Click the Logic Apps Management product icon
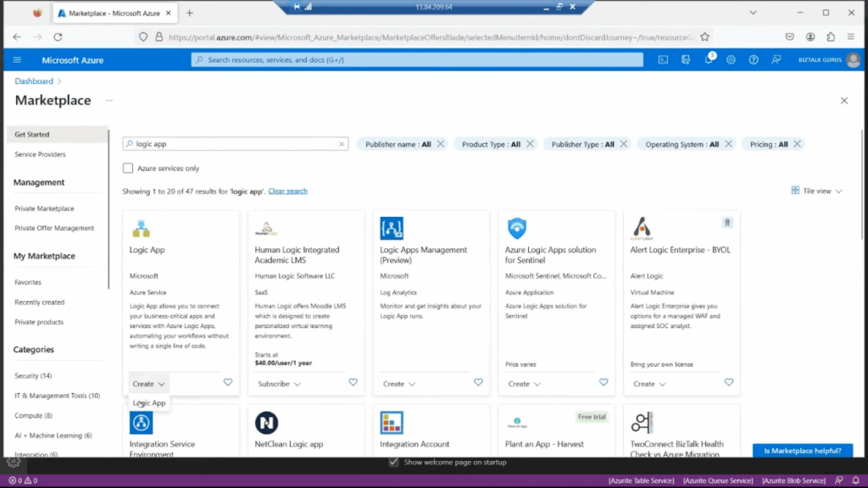This screenshot has width=868, height=488. pyautogui.click(x=392, y=228)
